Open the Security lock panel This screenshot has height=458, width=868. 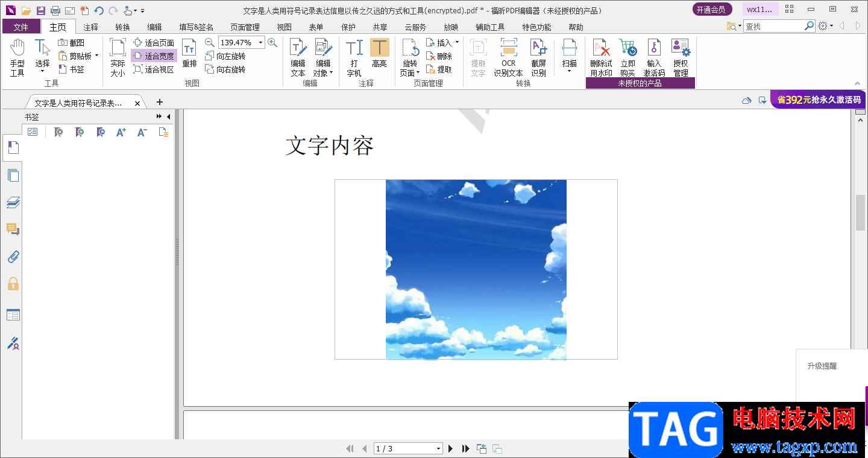click(x=13, y=284)
